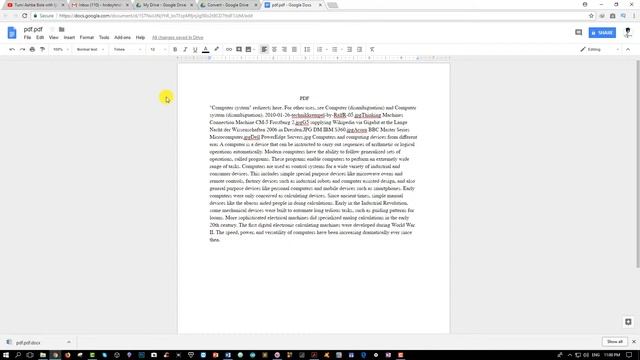640x360 pixels.
Task: Click the Undo icon
Action: click(12, 49)
